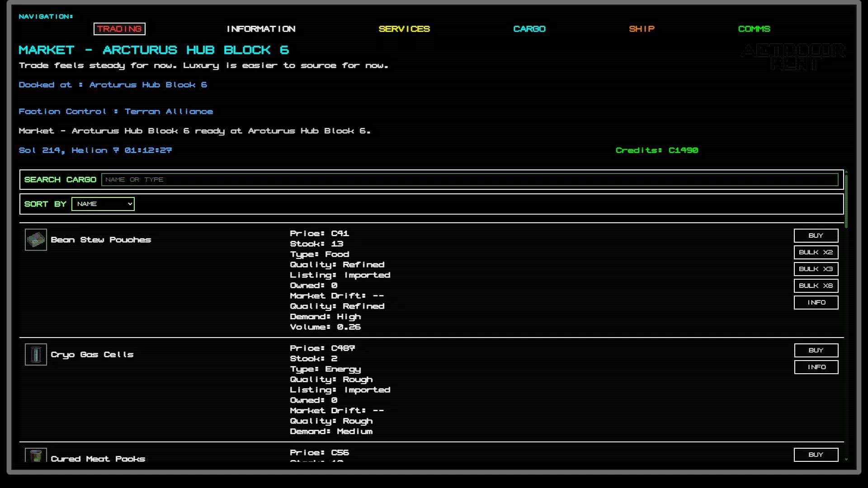The height and width of the screenshot is (488, 868).
Task: Click the Stock: 2 value
Action: pos(314,358)
